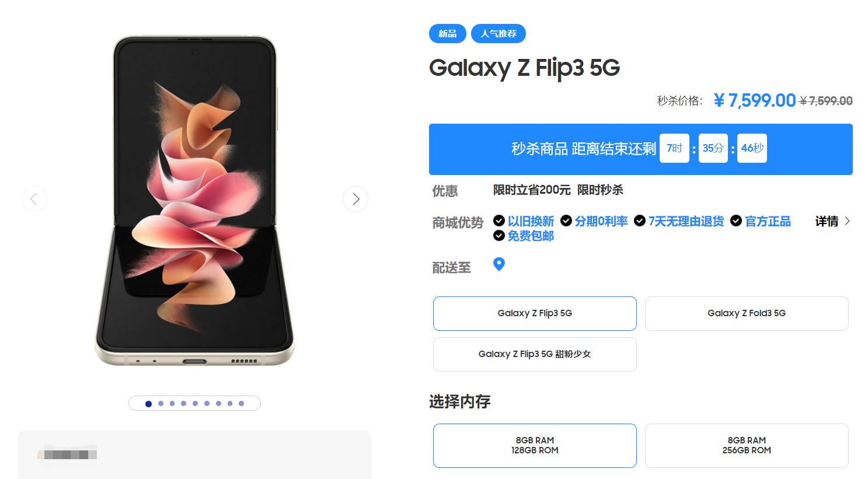Select 8GB RAM 128GB ROM memory
Viewport: 868px width, 479px height.
pos(535,445)
